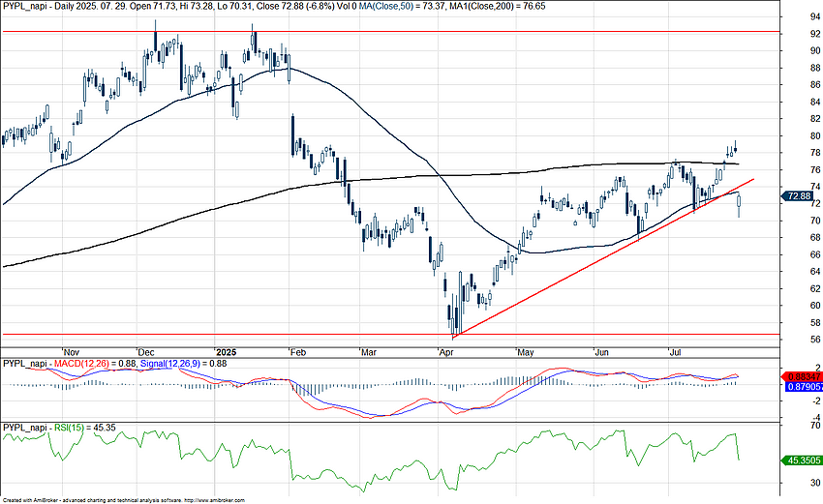Click the blue 0.879057 Signal value tag
This screenshot has height=504, width=823.
(802, 387)
